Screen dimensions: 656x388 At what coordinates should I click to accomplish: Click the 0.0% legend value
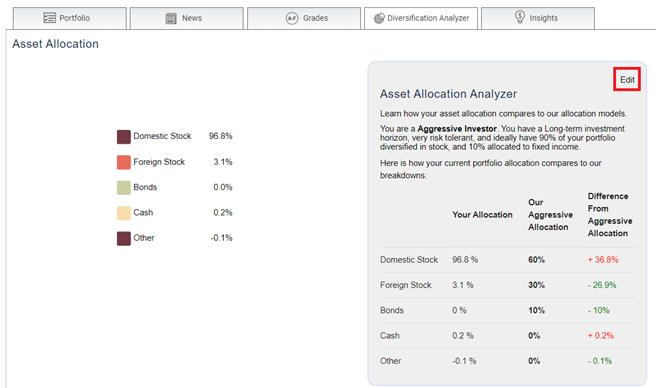[223, 187]
